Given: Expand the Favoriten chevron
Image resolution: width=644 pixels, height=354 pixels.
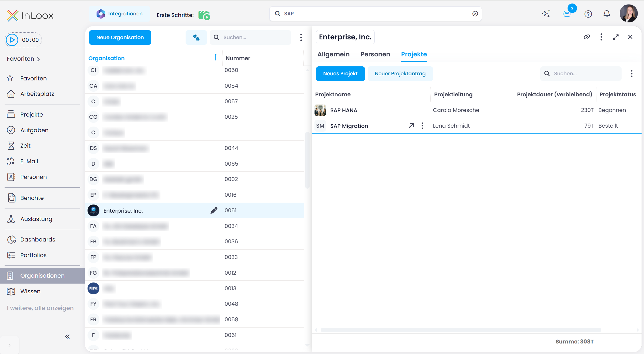Looking at the screenshot, I should (39, 59).
